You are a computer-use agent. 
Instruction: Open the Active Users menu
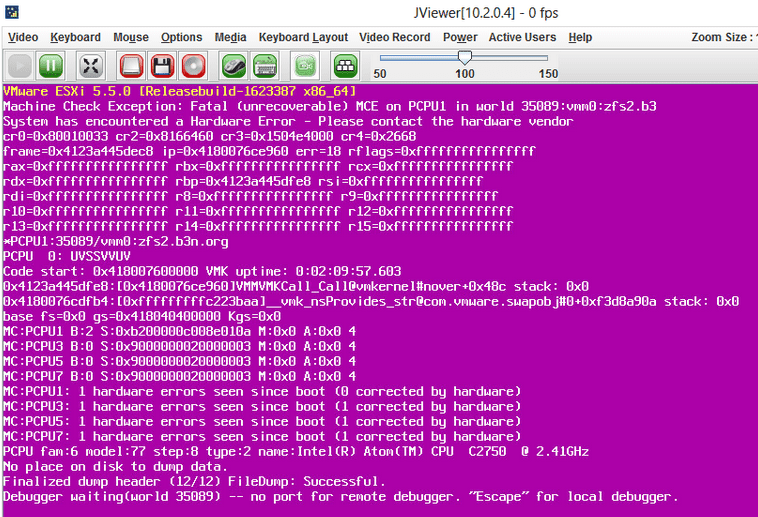(522, 37)
